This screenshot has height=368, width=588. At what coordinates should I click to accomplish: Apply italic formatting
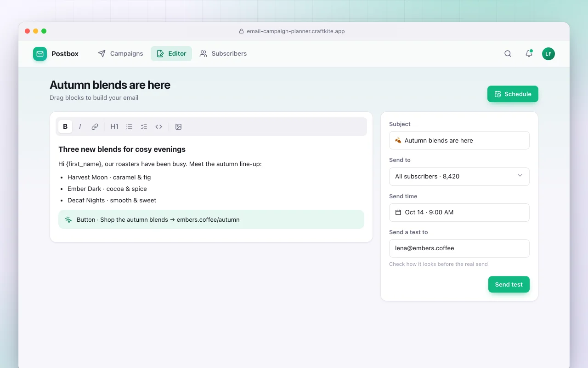click(x=80, y=126)
